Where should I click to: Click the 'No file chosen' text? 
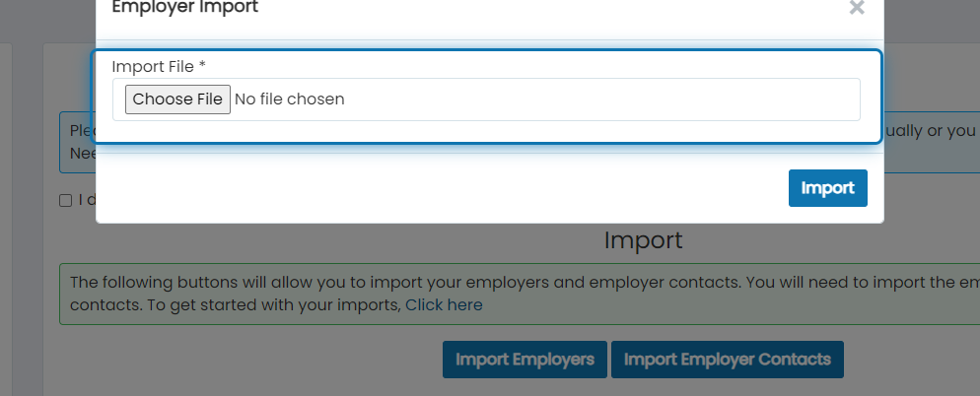(290, 99)
